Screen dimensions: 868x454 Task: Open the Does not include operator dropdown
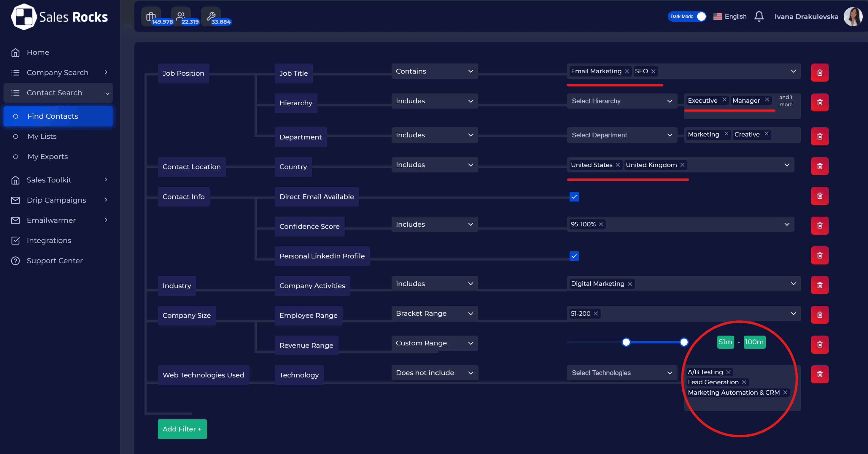point(434,373)
